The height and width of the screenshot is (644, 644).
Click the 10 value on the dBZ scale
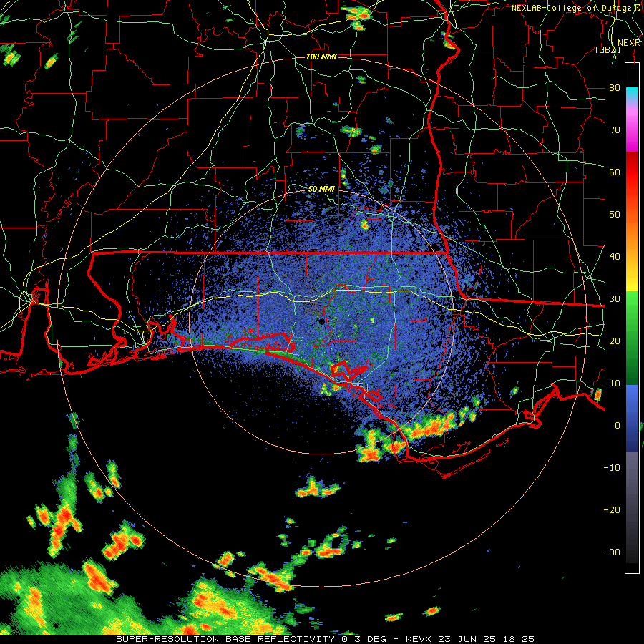[615, 384]
